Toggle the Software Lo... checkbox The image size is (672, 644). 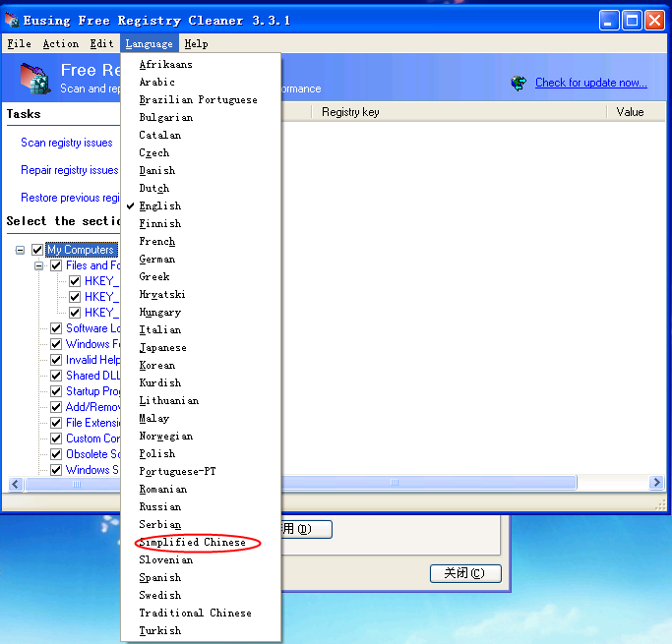[x=56, y=328]
